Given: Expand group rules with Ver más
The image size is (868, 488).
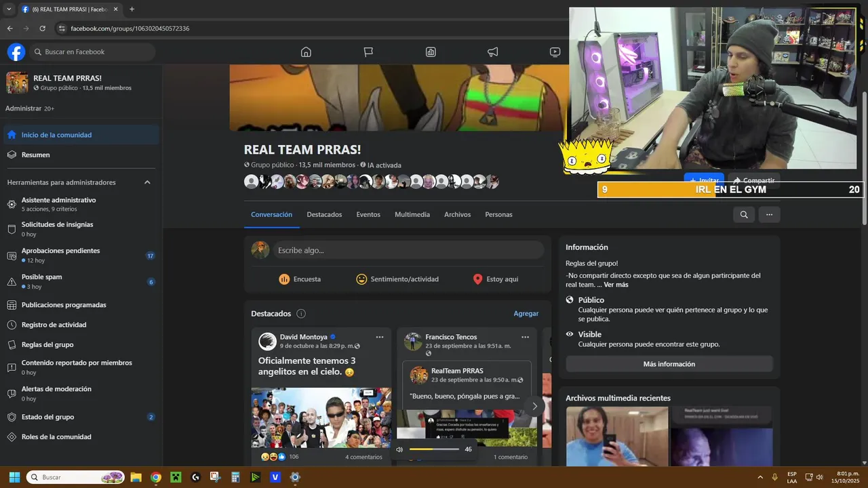Looking at the screenshot, I should [616, 285].
